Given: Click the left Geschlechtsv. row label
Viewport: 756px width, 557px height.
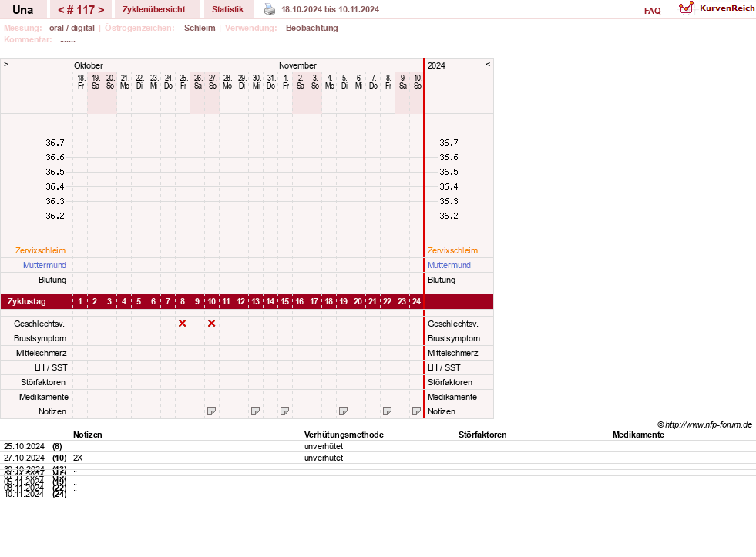Looking at the screenshot, I should click(x=39, y=324).
